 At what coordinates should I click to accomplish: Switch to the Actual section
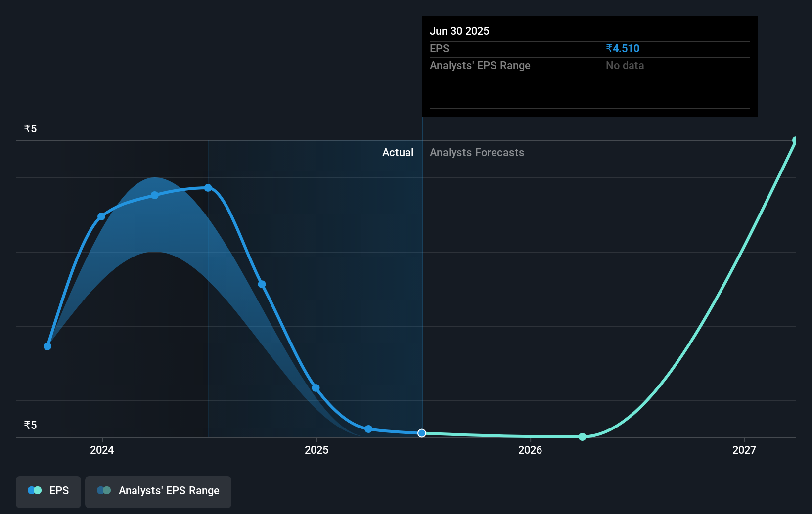pyautogui.click(x=398, y=152)
